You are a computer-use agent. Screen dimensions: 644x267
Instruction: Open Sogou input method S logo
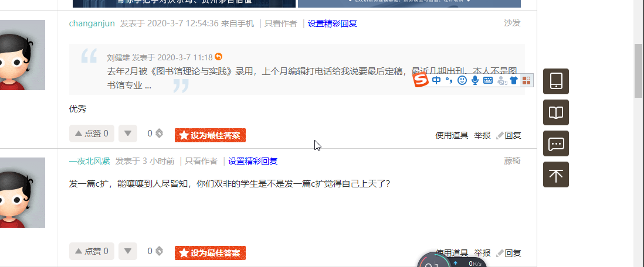420,80
